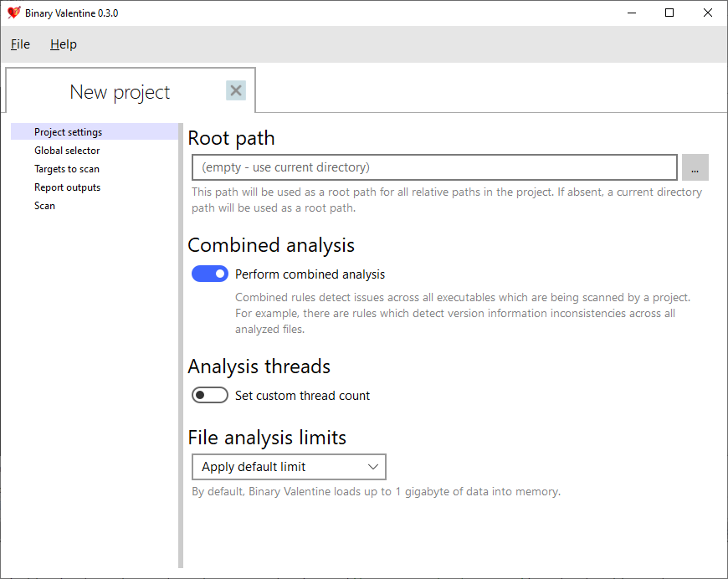This screenshot has width=728, height=579.
Task: Browse for root path with ellipsis button
Action: 695,167
